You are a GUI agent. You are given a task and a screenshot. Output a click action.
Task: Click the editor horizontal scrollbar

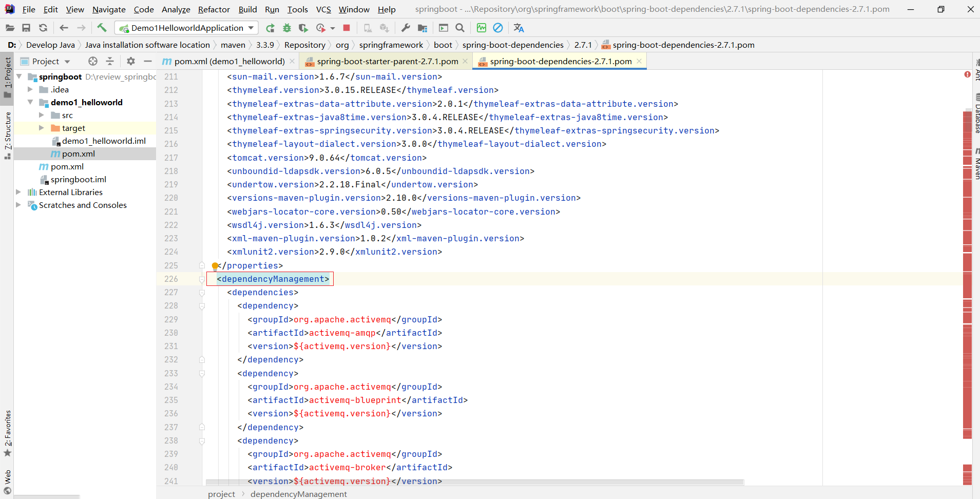[x=474, y=483]
